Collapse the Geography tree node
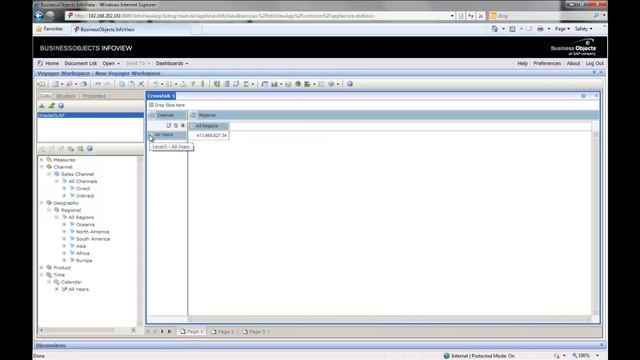640x360 pixels. click(42, 203)
